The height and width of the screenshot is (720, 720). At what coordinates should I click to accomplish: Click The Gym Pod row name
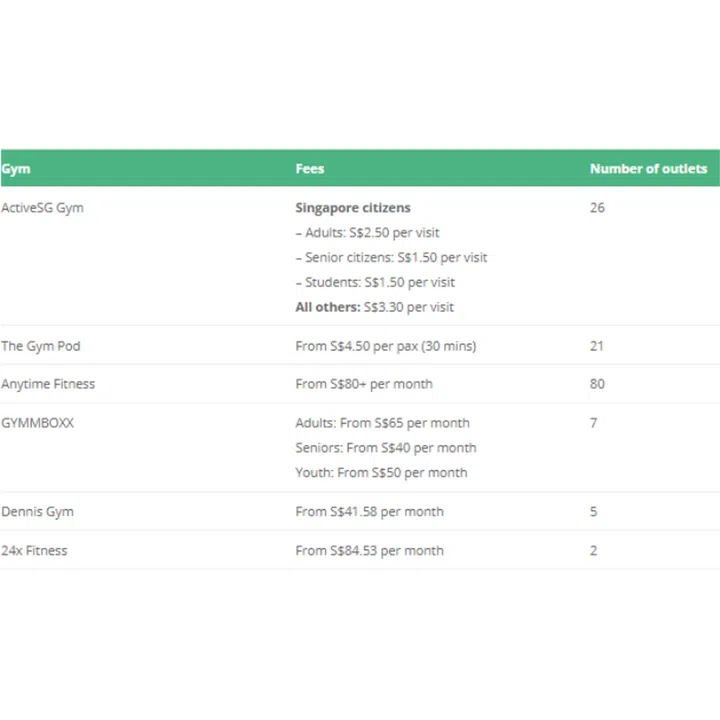pyautogui.click(x=41, y=346)
